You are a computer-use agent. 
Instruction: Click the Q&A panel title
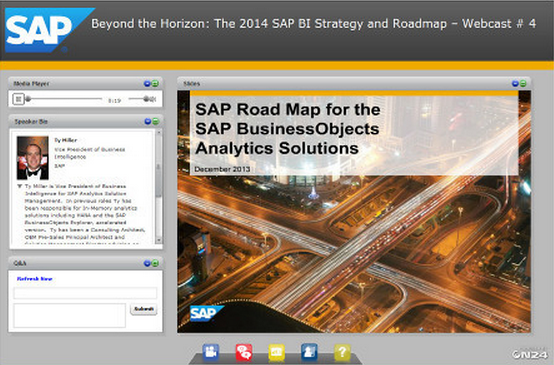(x=20, y=263)
